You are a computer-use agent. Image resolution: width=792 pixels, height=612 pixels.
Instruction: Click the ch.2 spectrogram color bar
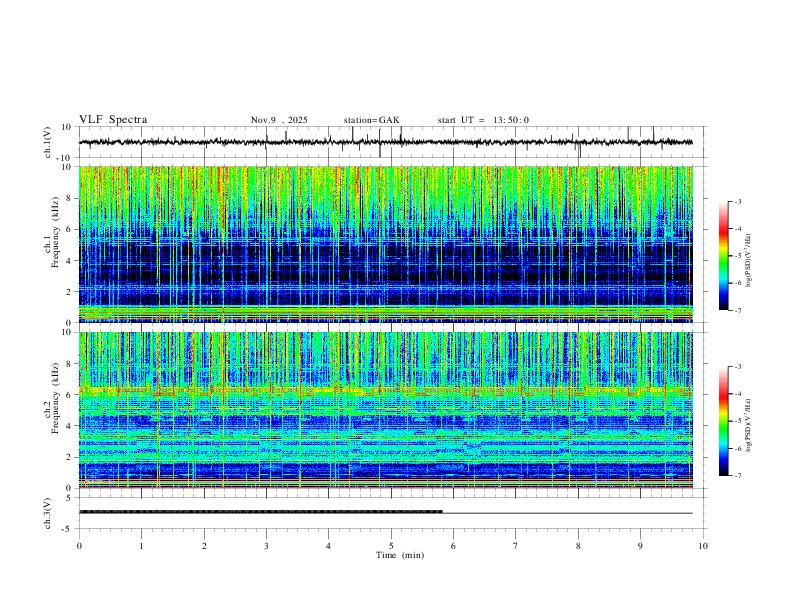point(723,421)
